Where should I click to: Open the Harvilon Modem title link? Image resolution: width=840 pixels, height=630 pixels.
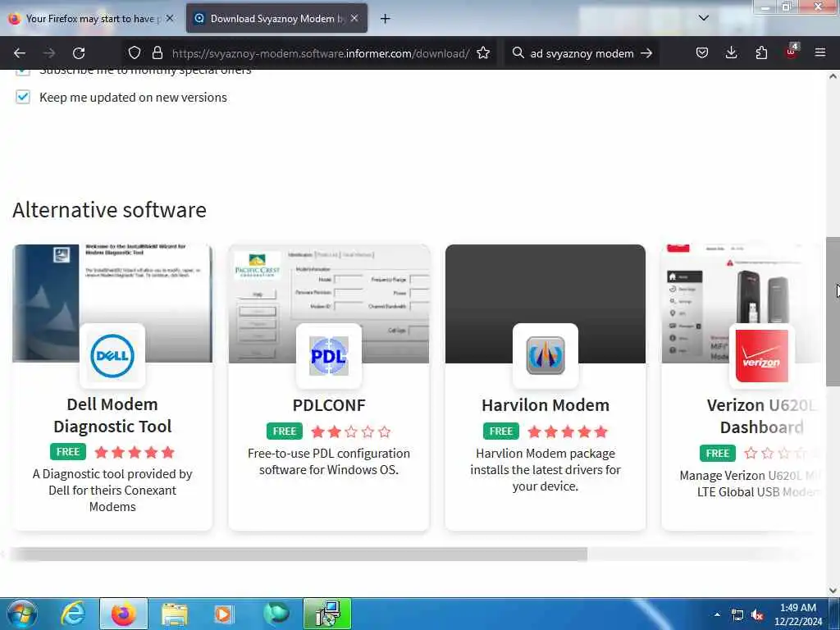tap(546, 405)
